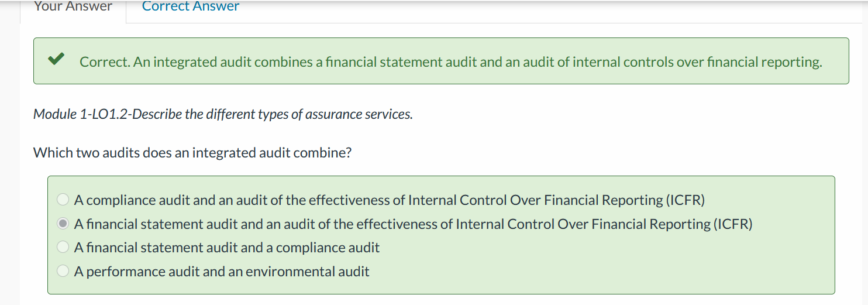Switch to the Correct Answer tab
The image size is (868, 305).
(191, 7)
